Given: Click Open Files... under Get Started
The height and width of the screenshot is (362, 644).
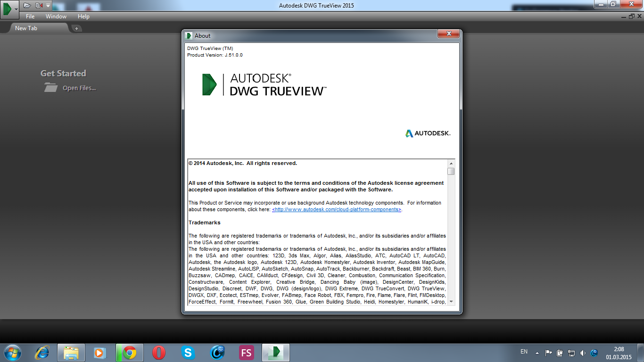Looking at the screenshot, I should tap(70, 88).
